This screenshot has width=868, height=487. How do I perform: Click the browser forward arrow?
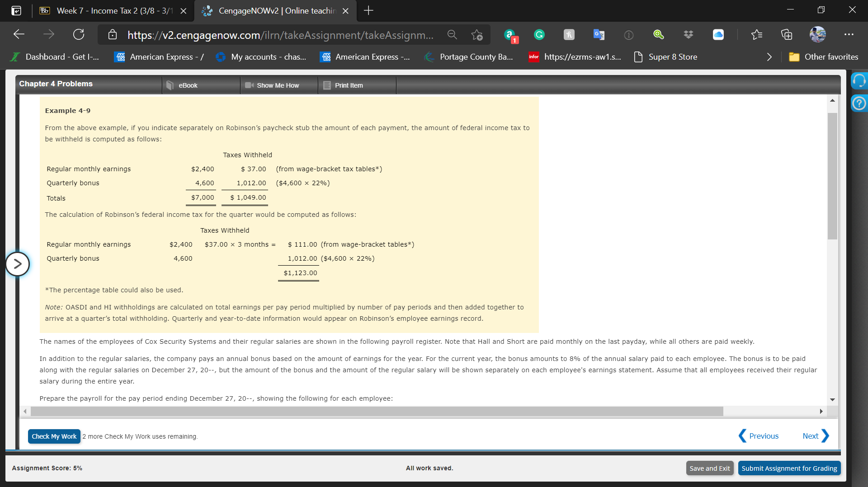pos(49,34)
